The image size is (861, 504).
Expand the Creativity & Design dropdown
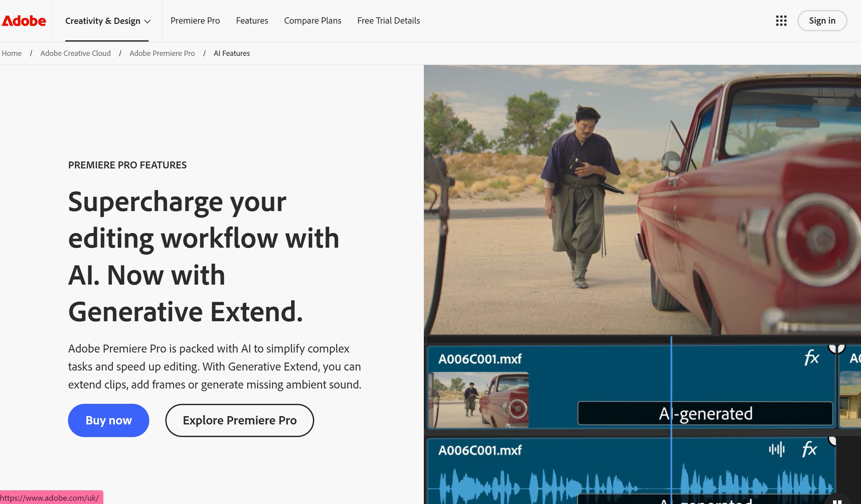coord(108,21)
